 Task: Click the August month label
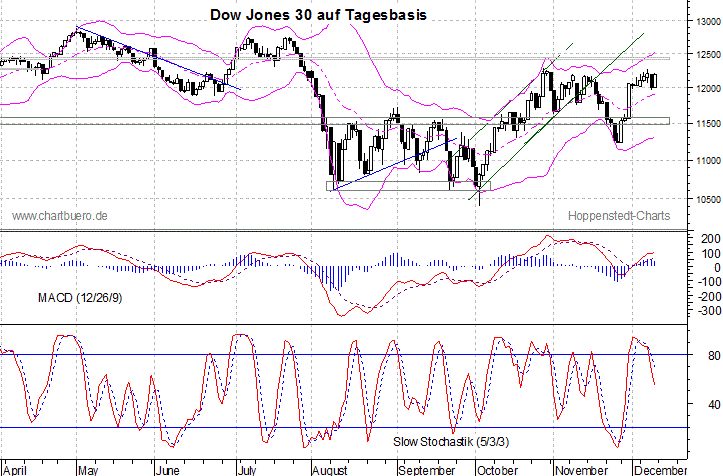tap(330, 470)
